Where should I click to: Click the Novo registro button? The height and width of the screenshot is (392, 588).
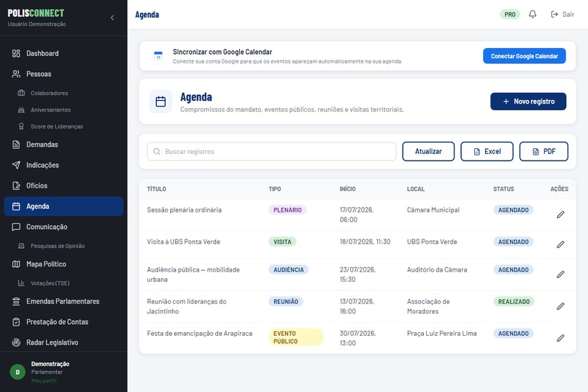(528, 101)
